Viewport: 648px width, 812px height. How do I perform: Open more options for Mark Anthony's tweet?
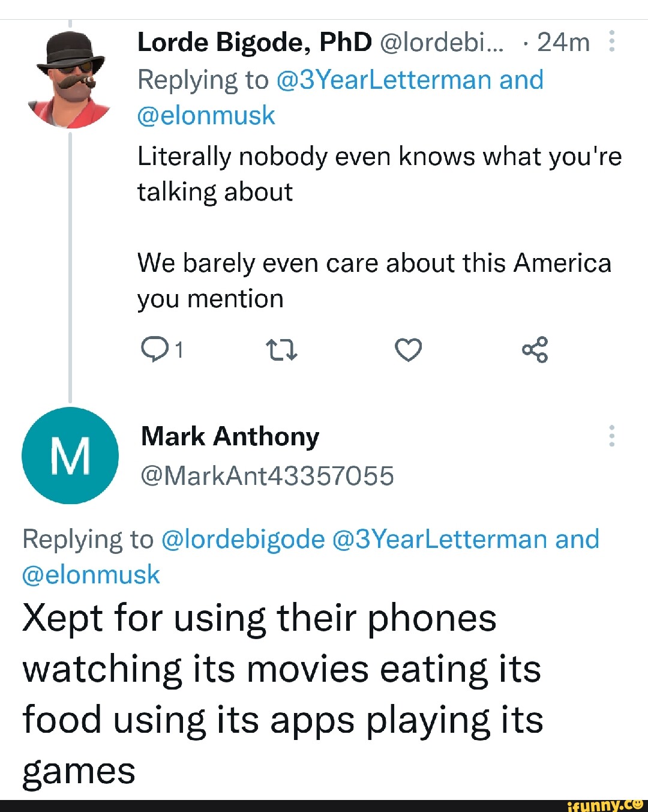pyautogui.click(x=611, y=436)
